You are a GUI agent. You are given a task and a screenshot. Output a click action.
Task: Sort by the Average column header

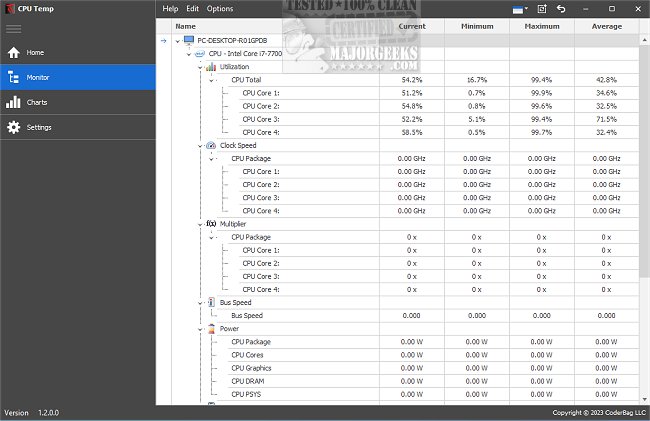point(606,26)
